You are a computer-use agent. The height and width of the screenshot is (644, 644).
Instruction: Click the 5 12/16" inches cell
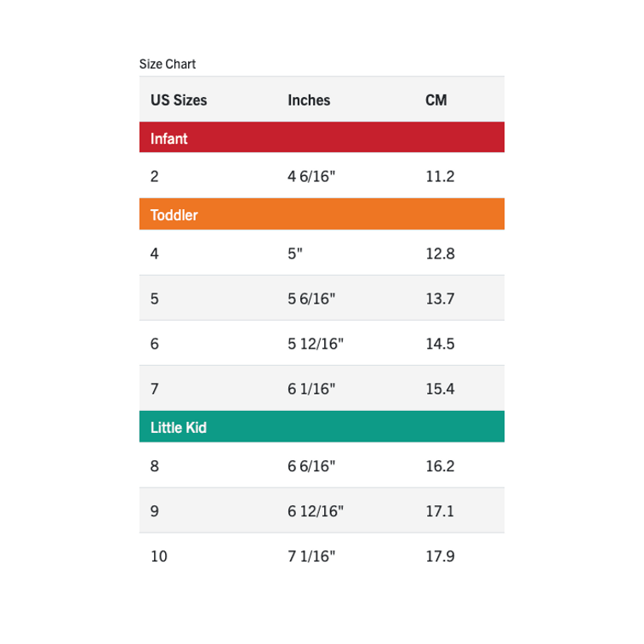pyautogui.click(x=315, y=345)
